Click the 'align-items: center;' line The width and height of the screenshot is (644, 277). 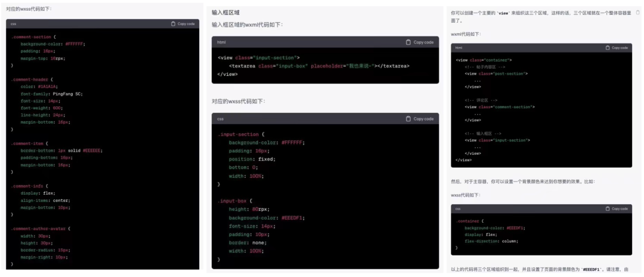(x=45, y=200)
